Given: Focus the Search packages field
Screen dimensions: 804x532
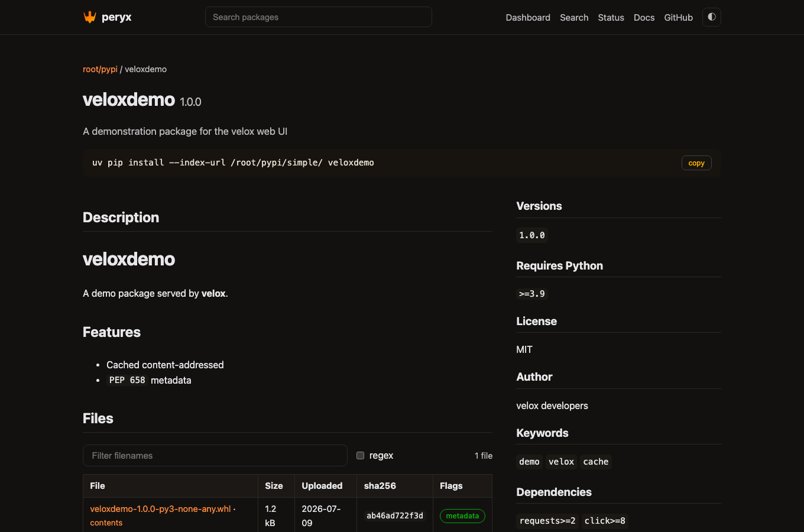Looking at the screenshot, I should pos(319,17).
